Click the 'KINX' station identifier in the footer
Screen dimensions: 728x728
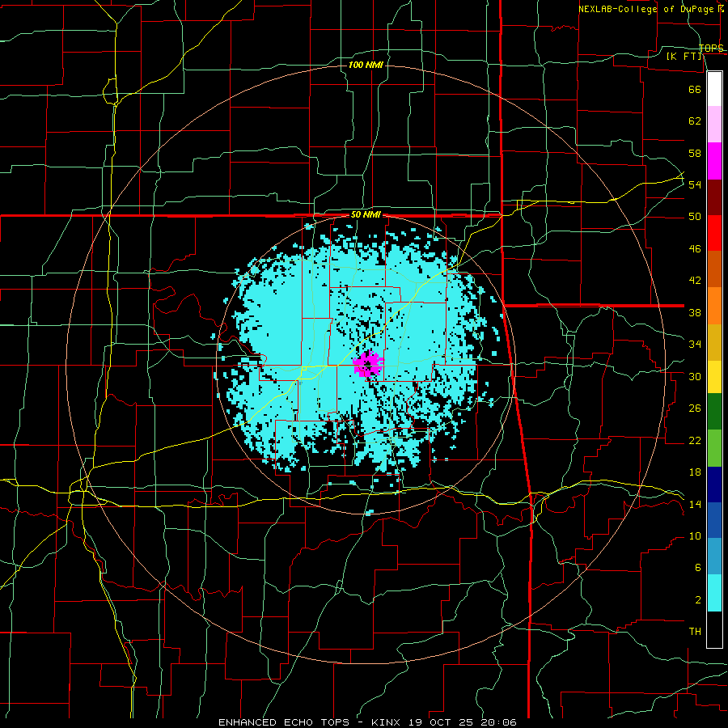pyautogui.click(x=387, y=722)
